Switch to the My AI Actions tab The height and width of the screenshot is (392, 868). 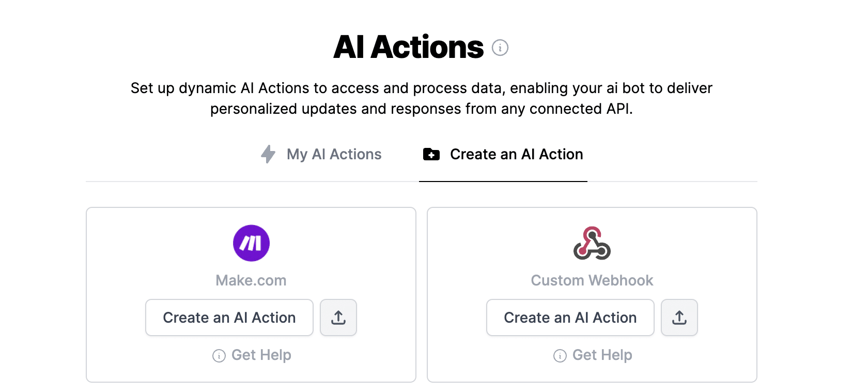[x=321, y=154]
